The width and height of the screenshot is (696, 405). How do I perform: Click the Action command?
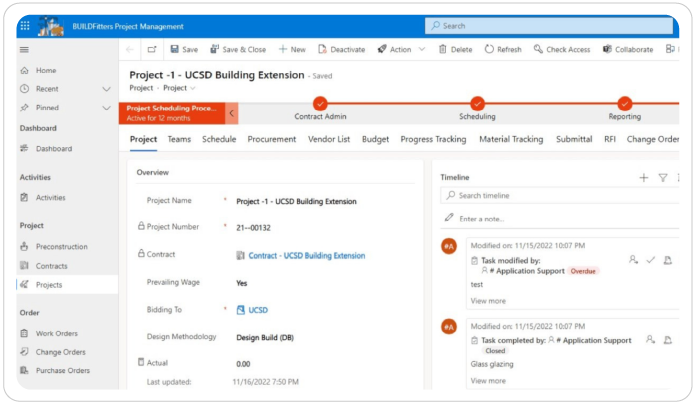pos(394,49)
